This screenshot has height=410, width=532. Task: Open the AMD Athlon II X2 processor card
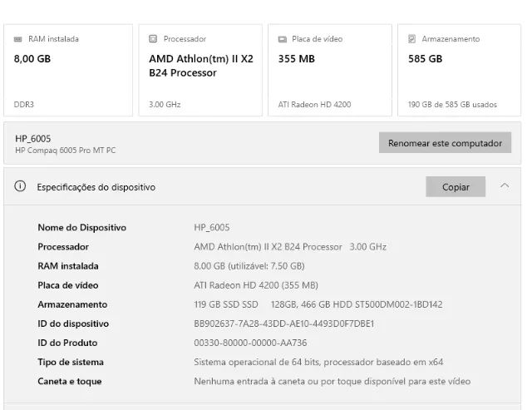pos(200,70)
